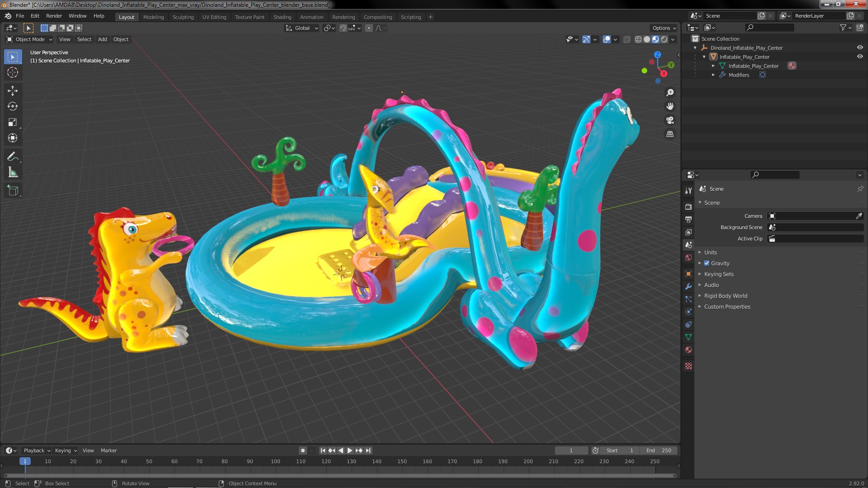Hide Dinoland_Inflatable_Play_Center collection via eye icon
868x488 pixels.
click(x=860, y=47)
